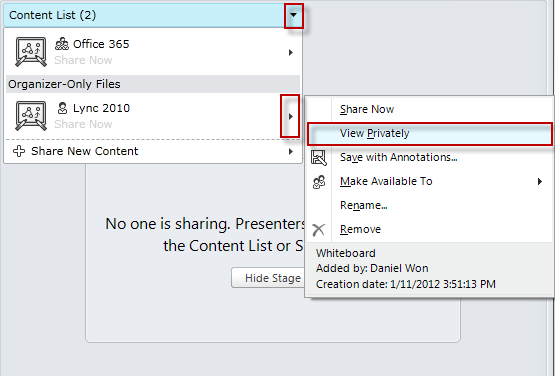
Task: Click the Make Available To people icon
Action: 319,182
